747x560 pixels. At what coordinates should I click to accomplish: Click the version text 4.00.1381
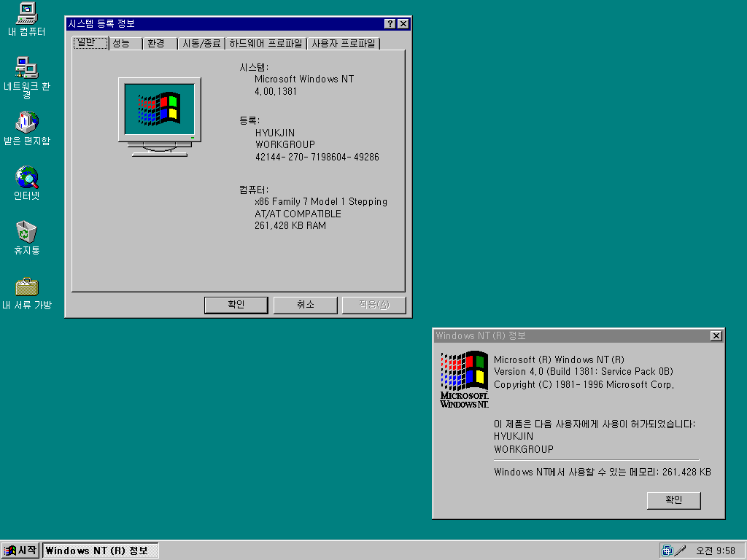pyautogui.click(x=276, y=91)
